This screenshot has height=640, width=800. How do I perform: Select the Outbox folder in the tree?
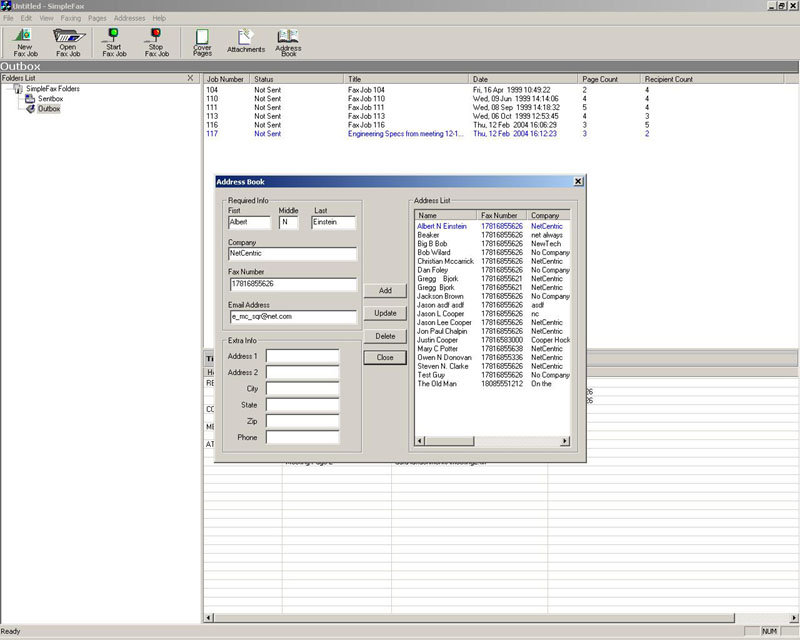[48, 109]
